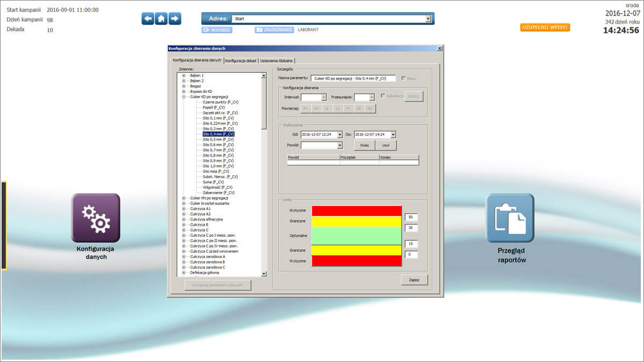644x362 pixels.
Task: Open the Adres dropdown list
Action: pos(428,18)
